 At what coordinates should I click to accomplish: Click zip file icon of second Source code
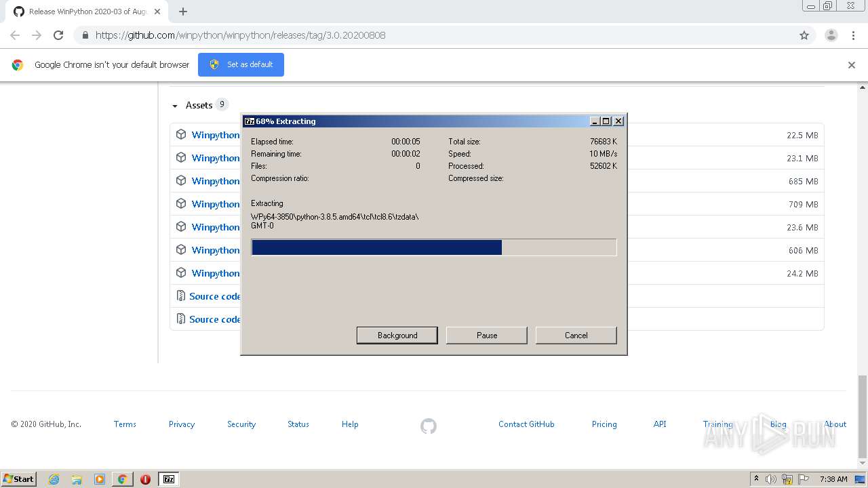(180, 319)
